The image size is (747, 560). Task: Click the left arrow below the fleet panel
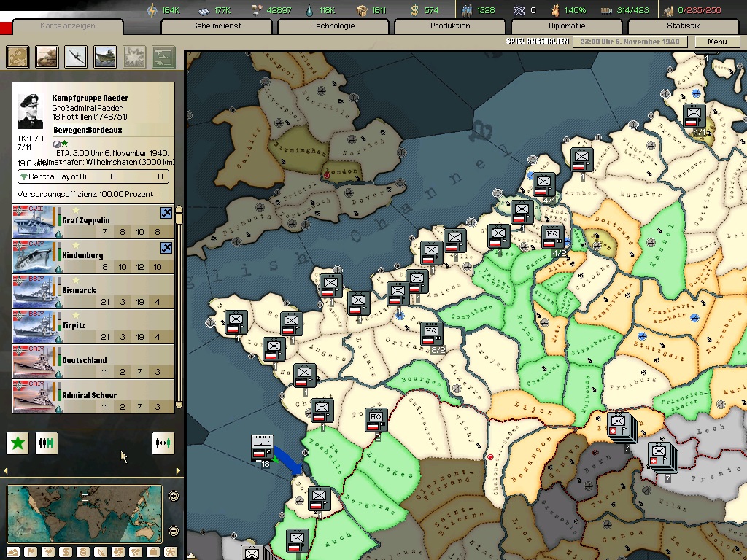click(6, 470)
